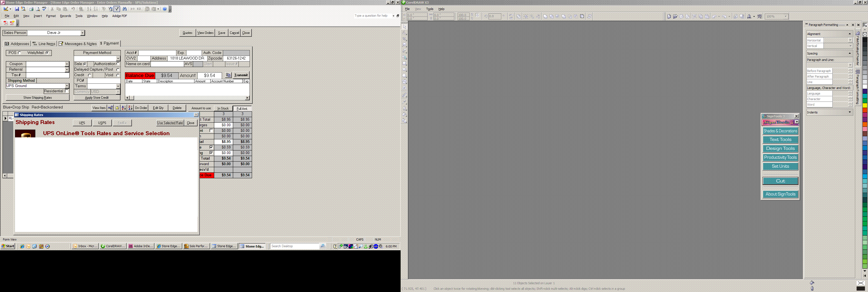Switch to the Line Items tab
This screenshot has width=868, height=292.
44,44
